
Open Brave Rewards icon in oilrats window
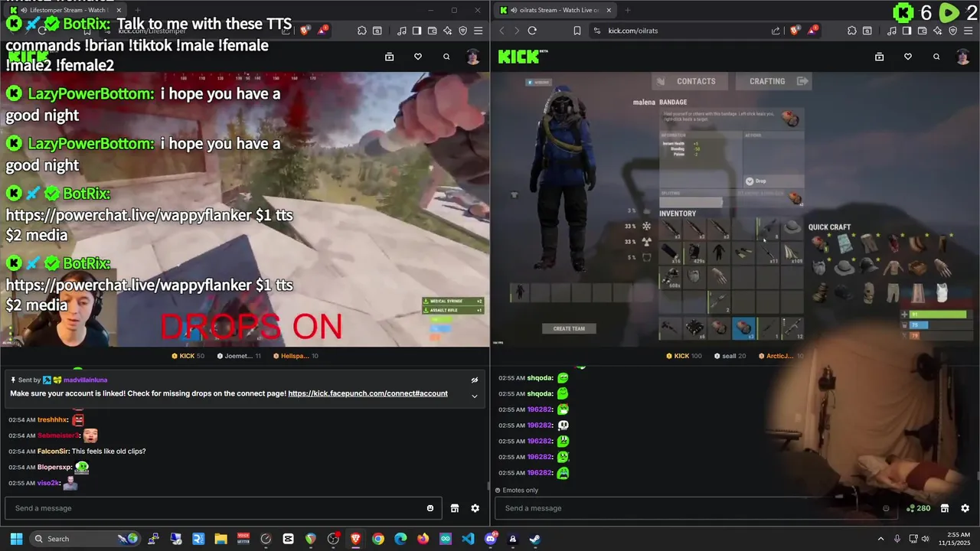812,31
